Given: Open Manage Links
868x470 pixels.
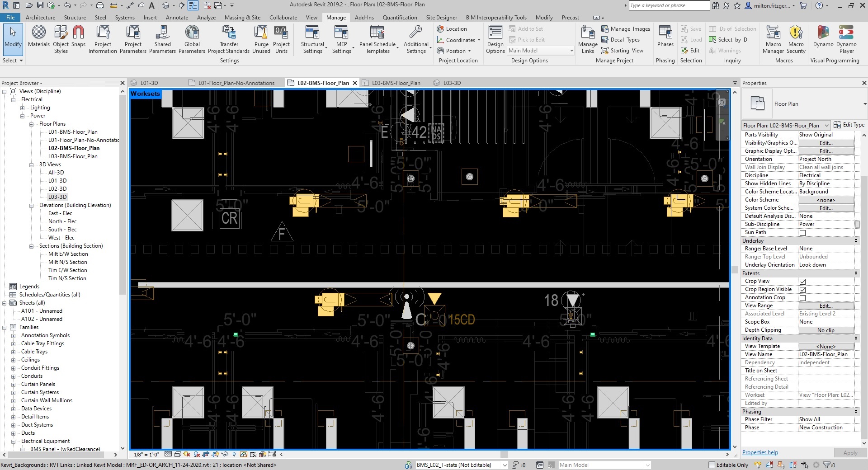Looking at the screenshot, I should point(588,39).
